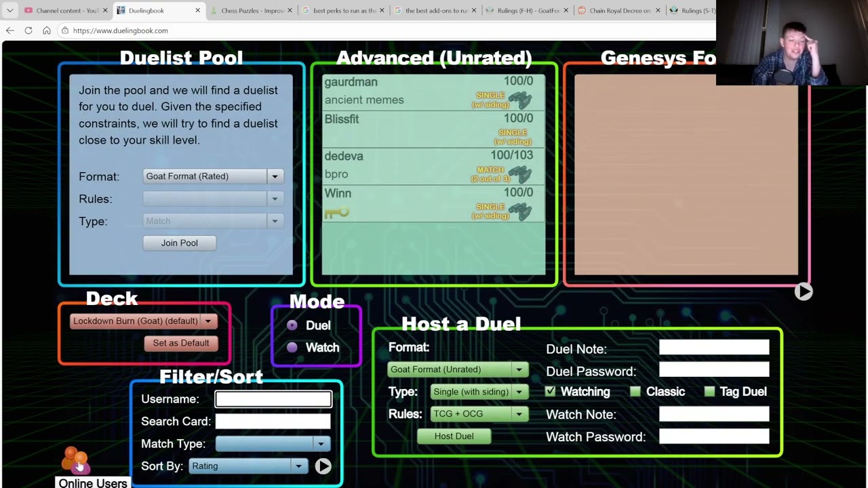Open the Sort By Rating dropdown
The image size is (868, 488).
click(x=248, y=466)
